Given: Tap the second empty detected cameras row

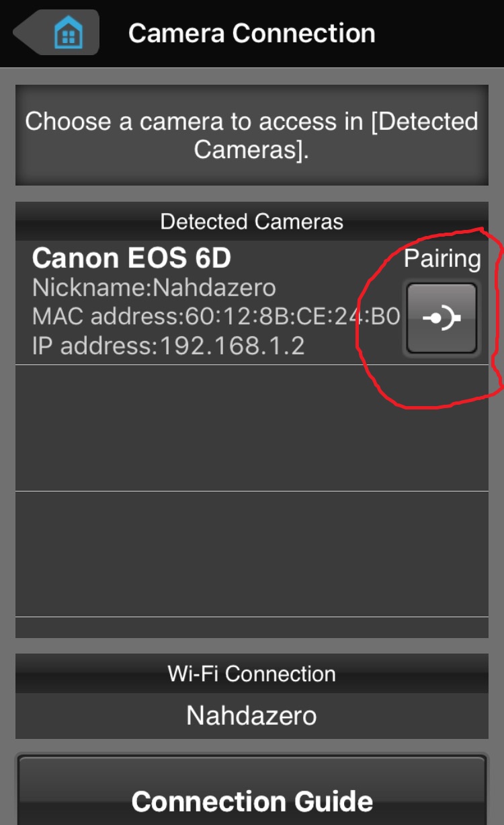Looking at the screenshot, I should (252, 554).
